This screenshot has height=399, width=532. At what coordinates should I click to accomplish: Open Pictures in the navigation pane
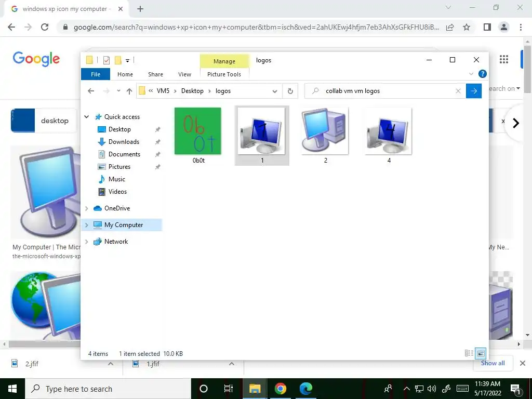119,167
